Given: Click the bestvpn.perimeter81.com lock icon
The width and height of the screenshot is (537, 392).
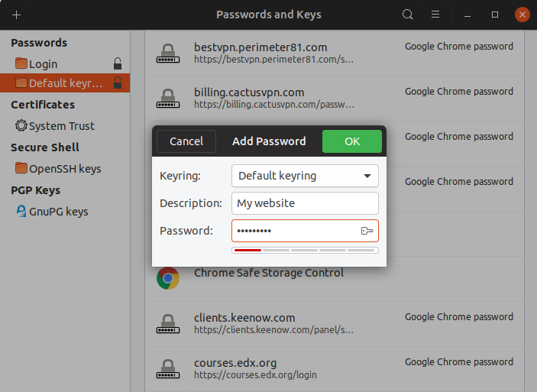Looking at the screenshot, I should click(x=168, y=53).
